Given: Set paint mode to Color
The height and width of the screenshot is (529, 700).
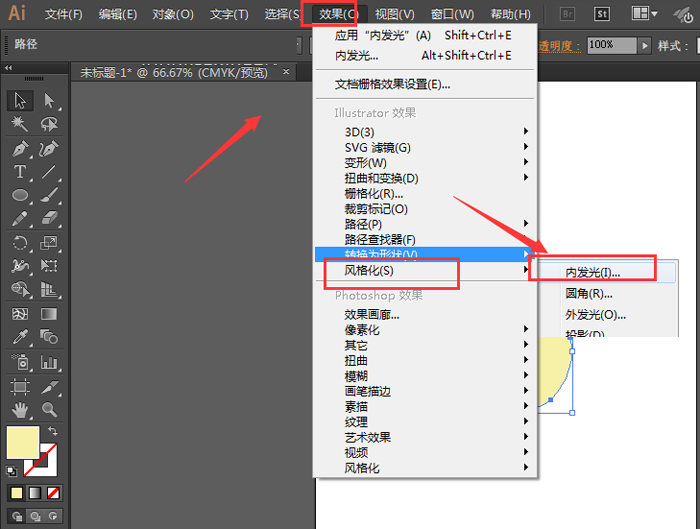Looking at the screenshot, I should [x=17, y=493].
